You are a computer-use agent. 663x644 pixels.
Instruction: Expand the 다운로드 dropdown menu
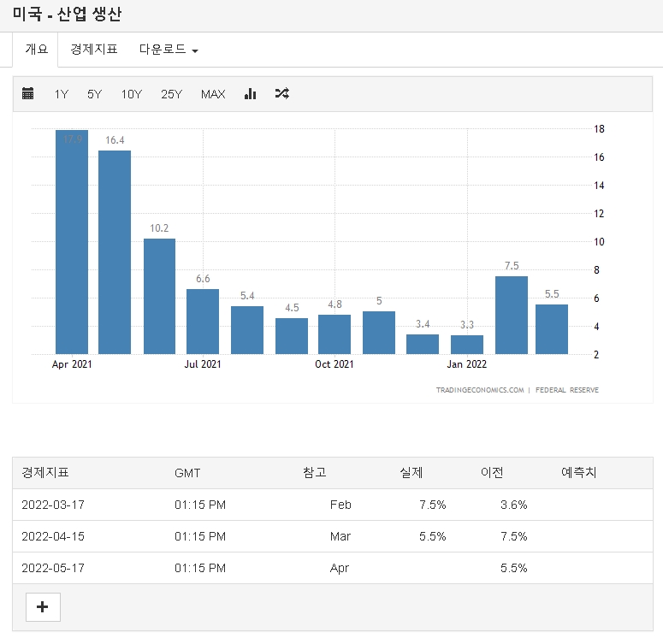pyautogui.click(x=169, y=49)
